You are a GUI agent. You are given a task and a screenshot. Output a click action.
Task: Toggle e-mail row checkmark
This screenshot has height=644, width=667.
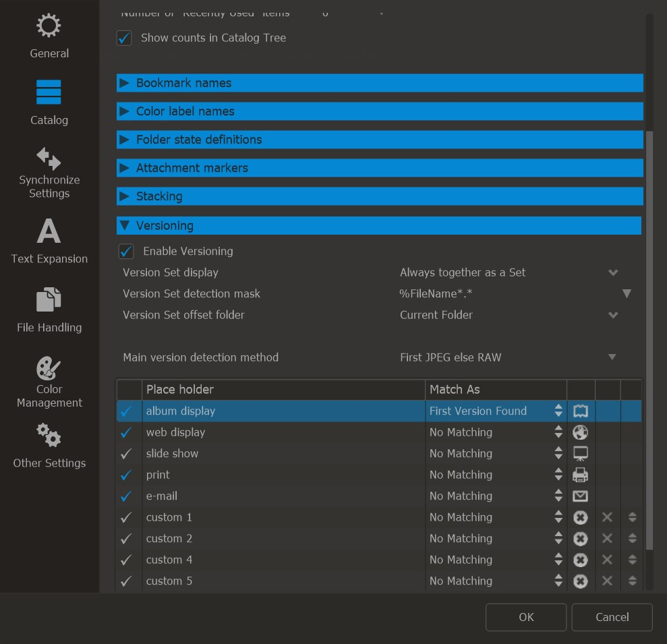126,496
